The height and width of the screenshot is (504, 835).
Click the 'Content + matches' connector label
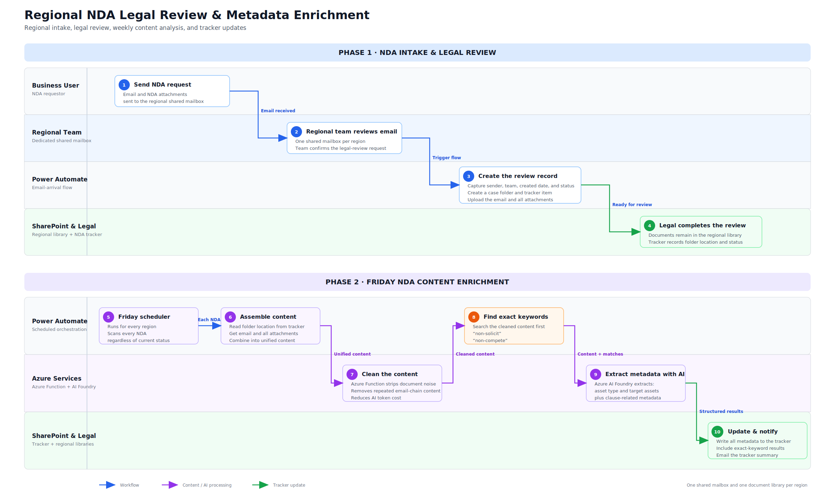[600, 354]
